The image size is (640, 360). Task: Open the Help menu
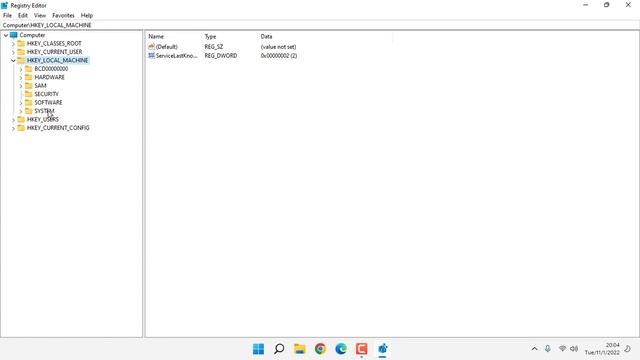87,16
